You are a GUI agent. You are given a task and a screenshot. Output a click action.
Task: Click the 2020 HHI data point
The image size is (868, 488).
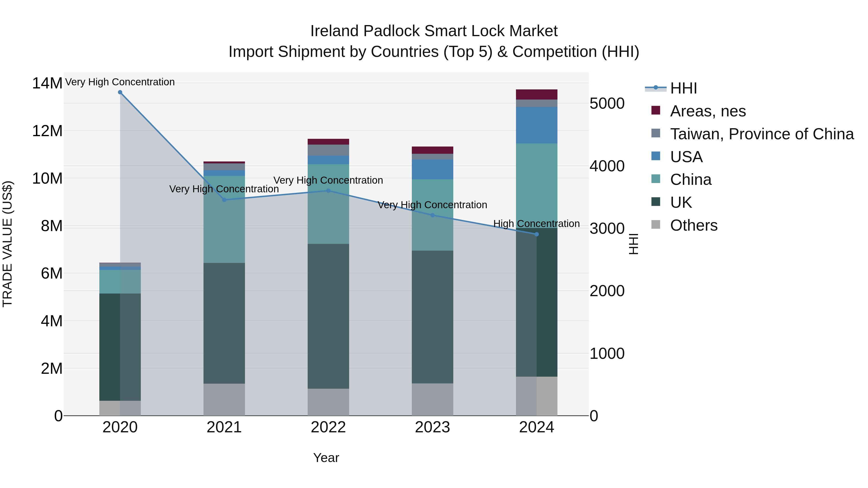120,92
